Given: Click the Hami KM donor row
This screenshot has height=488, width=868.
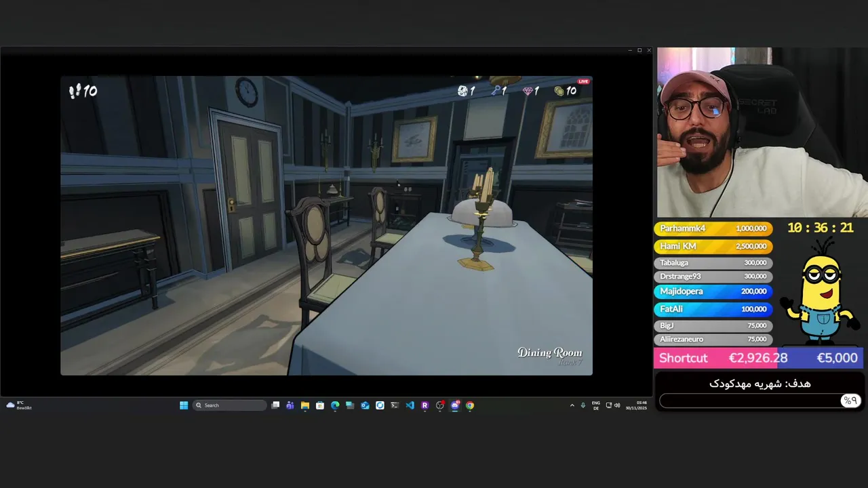Looking at the screenshot, I should [712, 246].
